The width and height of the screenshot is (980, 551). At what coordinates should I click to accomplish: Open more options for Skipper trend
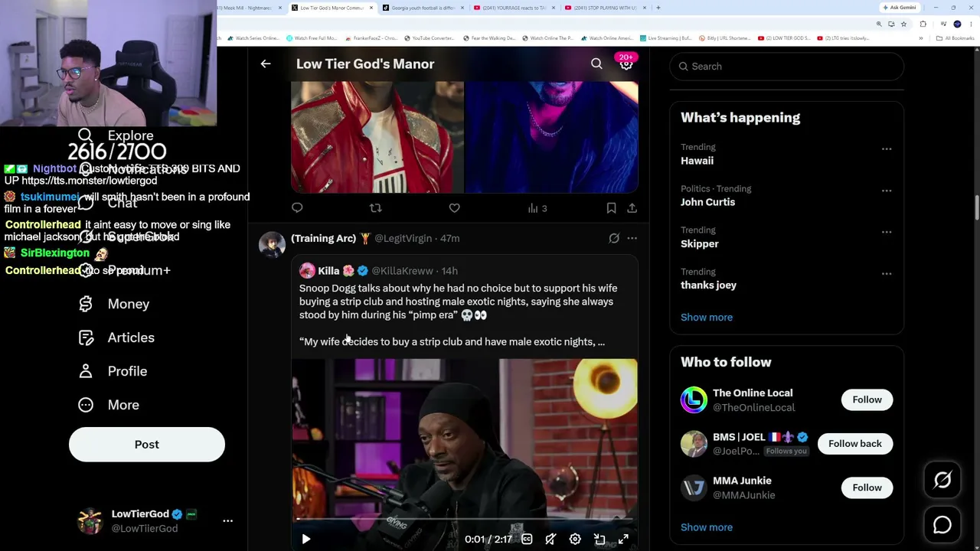pyautogui.click(x=886, y=231)
